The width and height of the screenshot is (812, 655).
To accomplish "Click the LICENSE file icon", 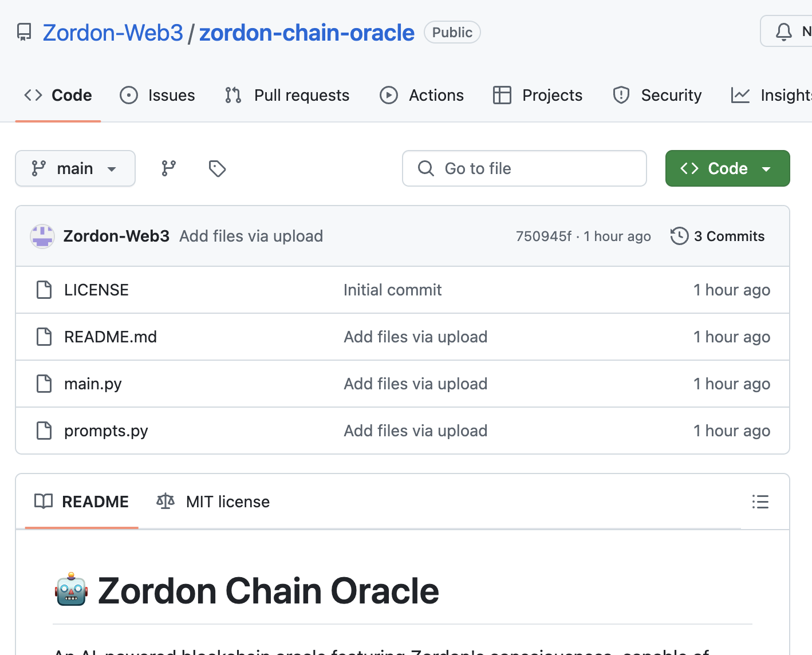I will click(44, 290).
